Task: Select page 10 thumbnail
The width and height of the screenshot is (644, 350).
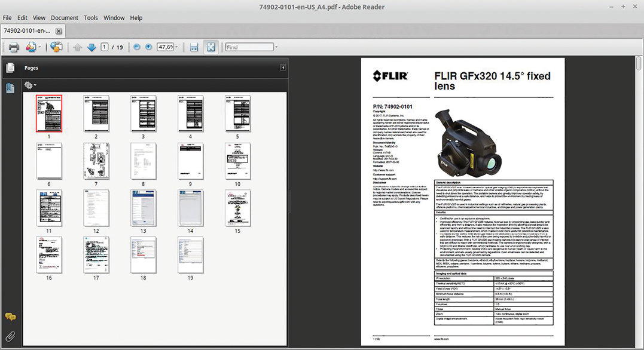Action: (238, 161)
